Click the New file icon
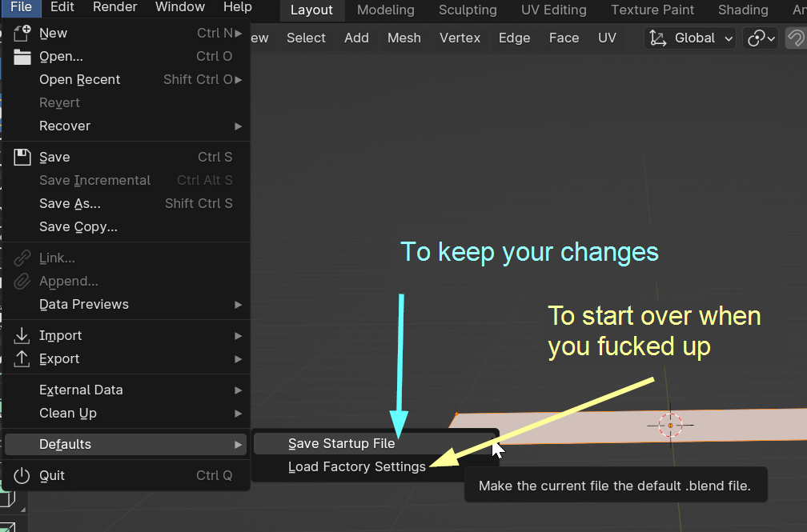This screenshot has height=532, width=807. pos(22,33)
